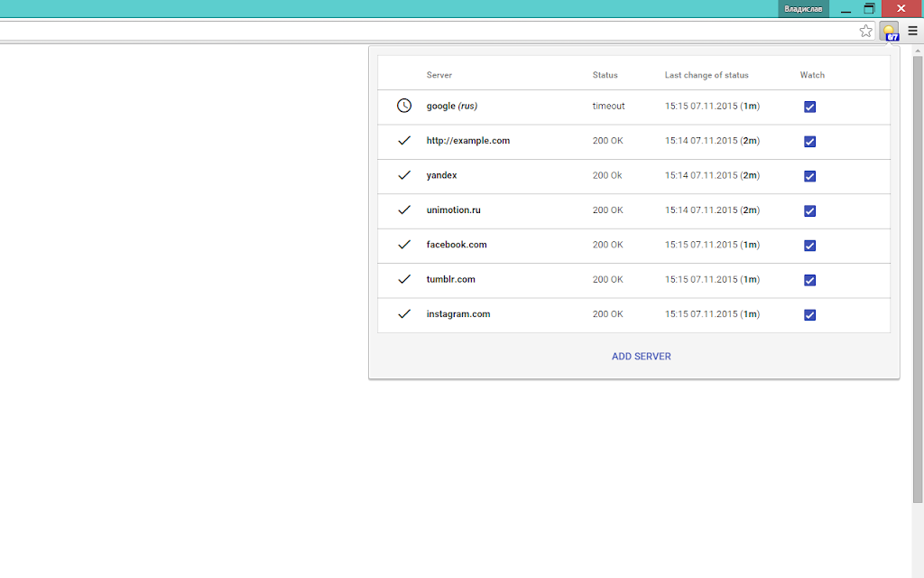Bookmark this page with the star icon
This screenshot has width=924, height=578.
865,32
